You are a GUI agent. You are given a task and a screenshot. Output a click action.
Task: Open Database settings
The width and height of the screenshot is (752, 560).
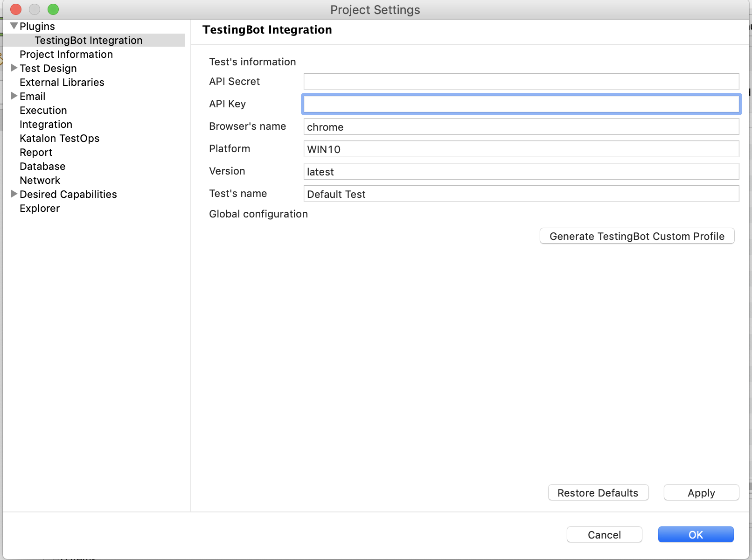coord(42,167)
